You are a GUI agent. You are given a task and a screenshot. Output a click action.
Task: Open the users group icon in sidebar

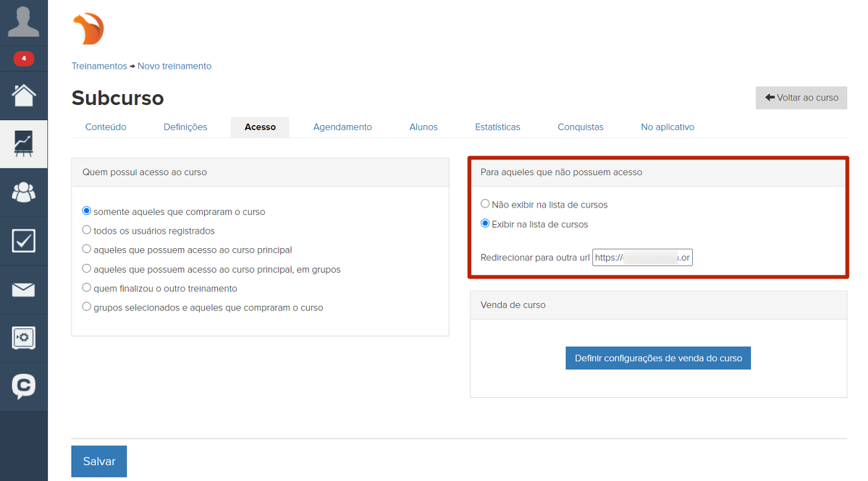(x=24, y=192)
